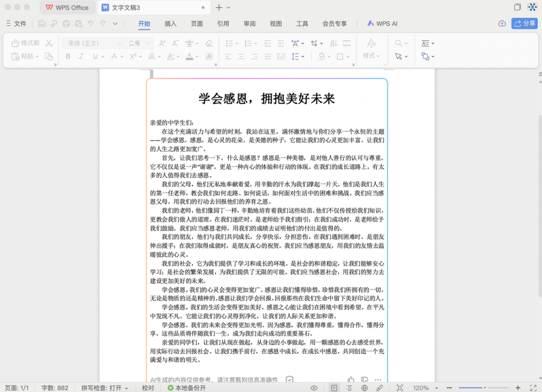Click the full screen icon in status bar
Viewport: 542px width, 392px height.
point(534,388)
